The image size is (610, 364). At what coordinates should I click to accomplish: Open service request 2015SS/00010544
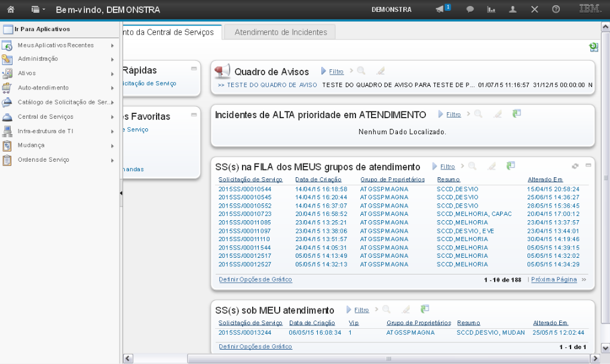(x=245, y=189)
